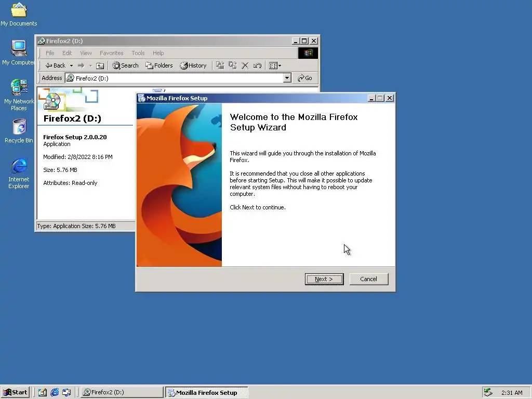This screenshot has width=532, height=399.
Task: Minimize the Mozilla Firefox Setup window
Action: click(x=371, y=98)
